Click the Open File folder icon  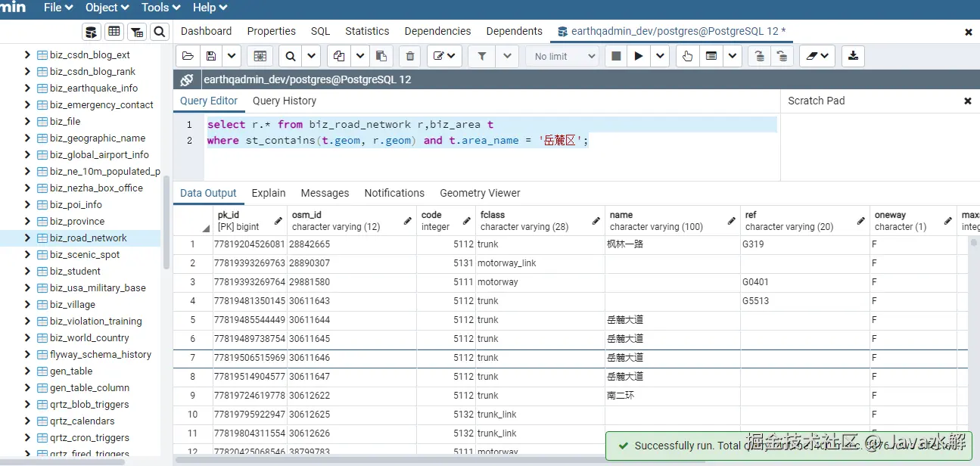point(188,56)
